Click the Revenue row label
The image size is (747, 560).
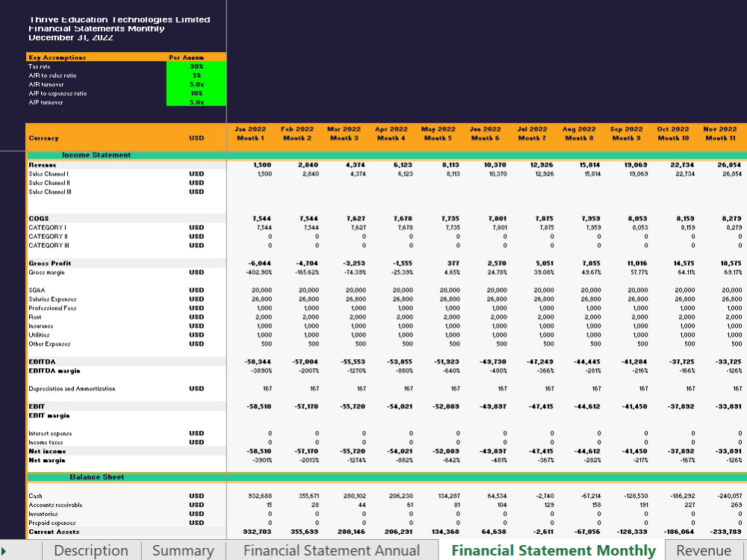pyautogui.click(x=43, y=165)
